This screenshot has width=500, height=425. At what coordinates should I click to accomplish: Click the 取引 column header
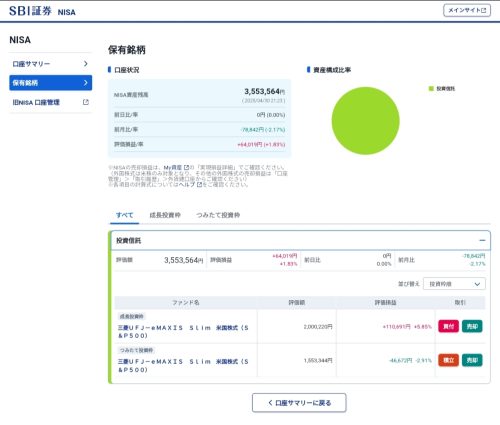tap(460, 303)
